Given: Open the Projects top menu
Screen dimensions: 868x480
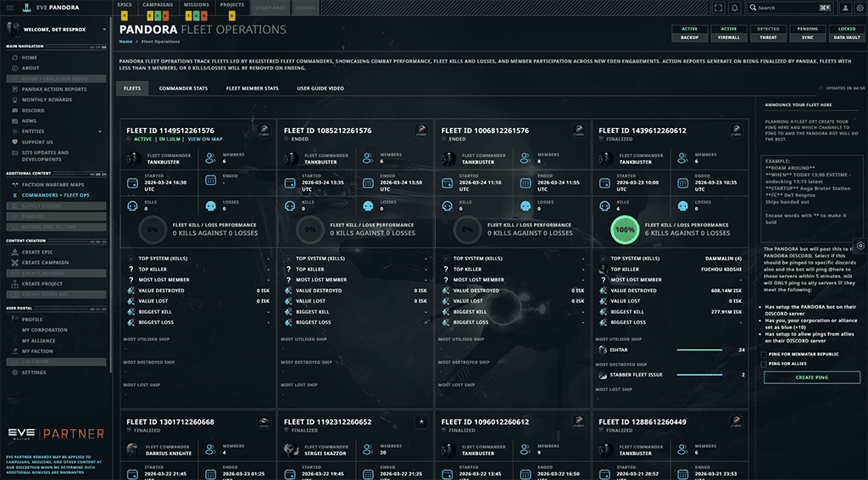Looking at the screenshot, I should 232,5.
